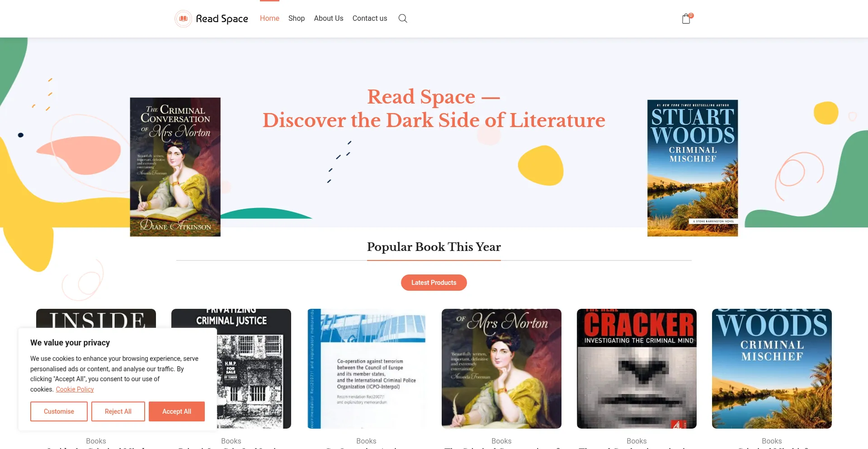Click the Read Space site title text

click(x=222, y=19)
